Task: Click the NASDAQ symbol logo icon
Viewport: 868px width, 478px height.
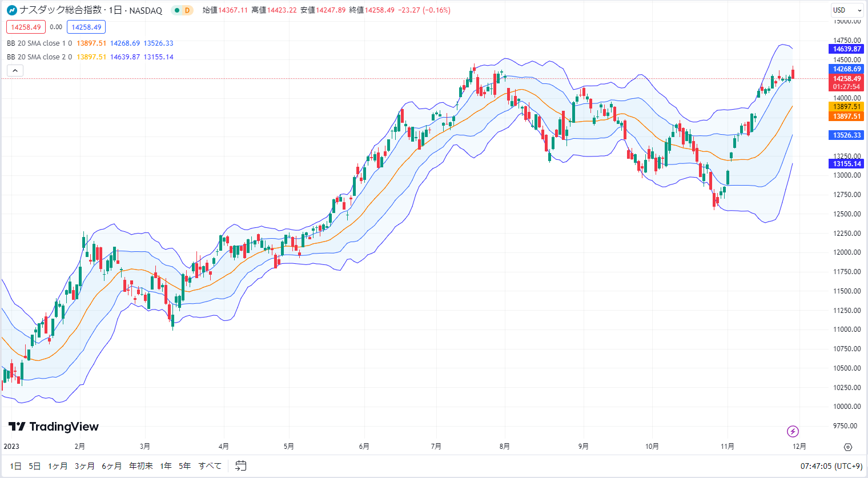Action: (x=12, y=10)
